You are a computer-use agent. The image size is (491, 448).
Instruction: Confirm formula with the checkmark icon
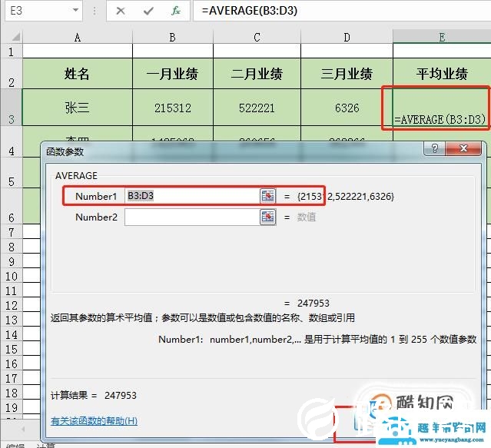click(x=148, y=11)
